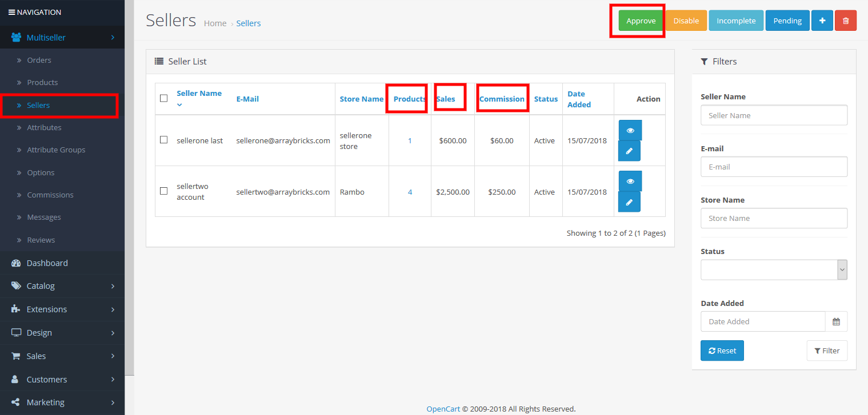
Task: Click the Catalog tags icon
Action: coord(16,286)
